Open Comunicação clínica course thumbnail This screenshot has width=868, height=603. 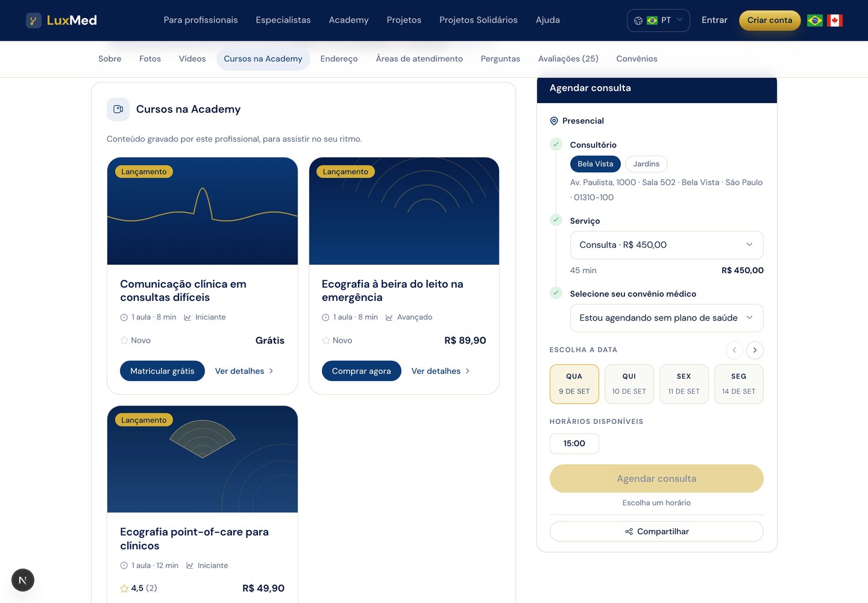203,211
